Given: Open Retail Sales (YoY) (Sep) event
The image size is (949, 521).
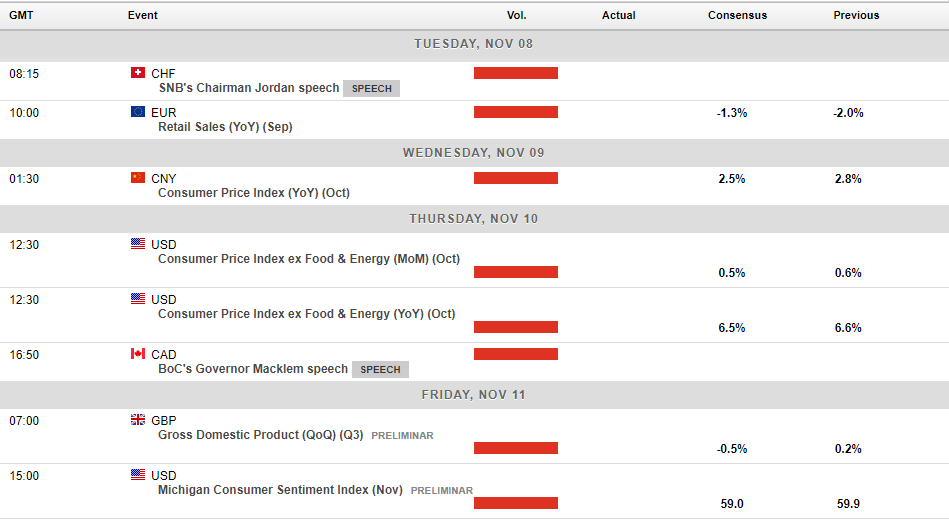Looking at the screenshot, I should tap(225, 127).
